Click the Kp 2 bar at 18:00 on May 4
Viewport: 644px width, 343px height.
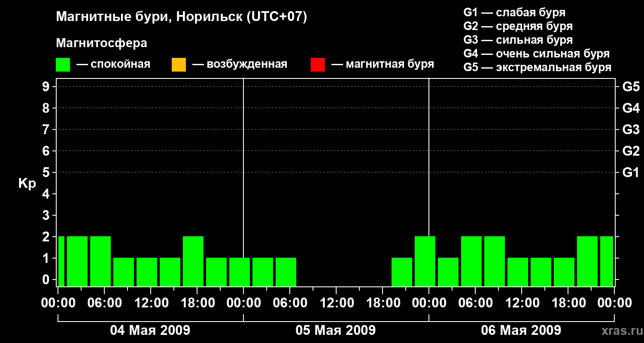pos(193,261)
